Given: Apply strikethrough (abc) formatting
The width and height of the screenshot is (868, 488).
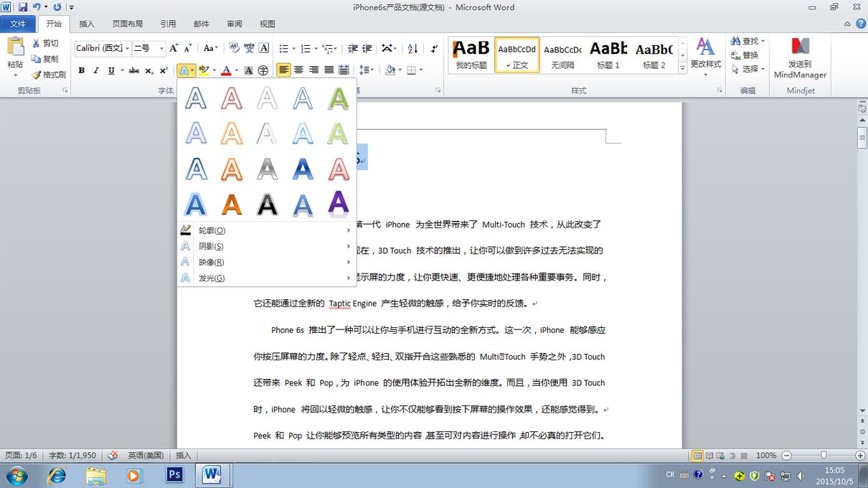Looking at the screenshot, I should pos(134,70).
